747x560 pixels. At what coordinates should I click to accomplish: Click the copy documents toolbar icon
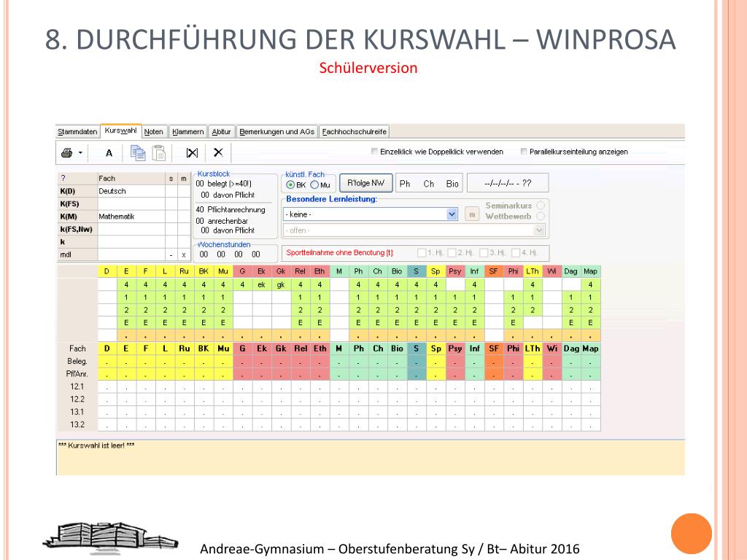click(138, 153)
